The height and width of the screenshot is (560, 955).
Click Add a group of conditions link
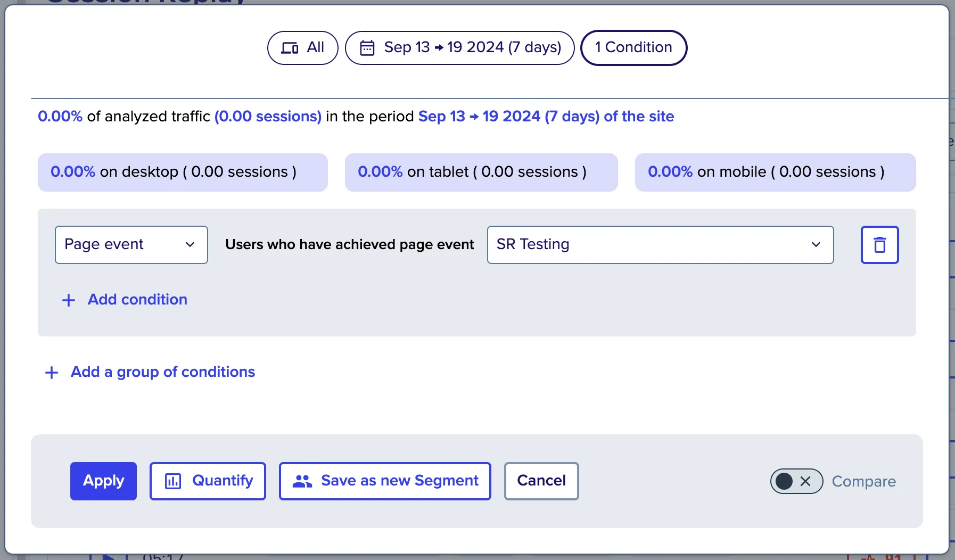point(163,372)
